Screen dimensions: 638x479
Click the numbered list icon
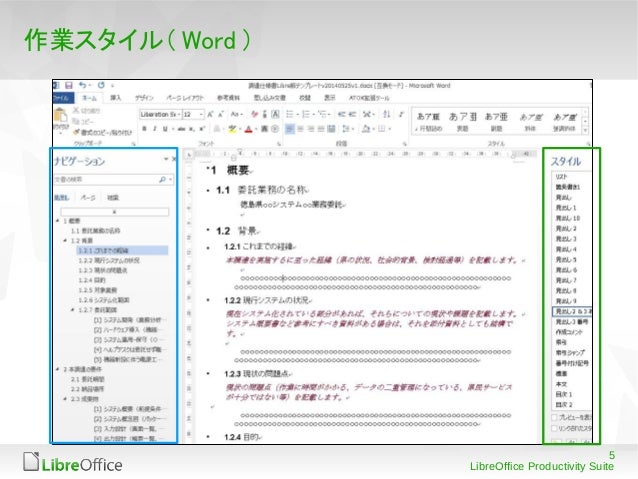pos(306,114)
